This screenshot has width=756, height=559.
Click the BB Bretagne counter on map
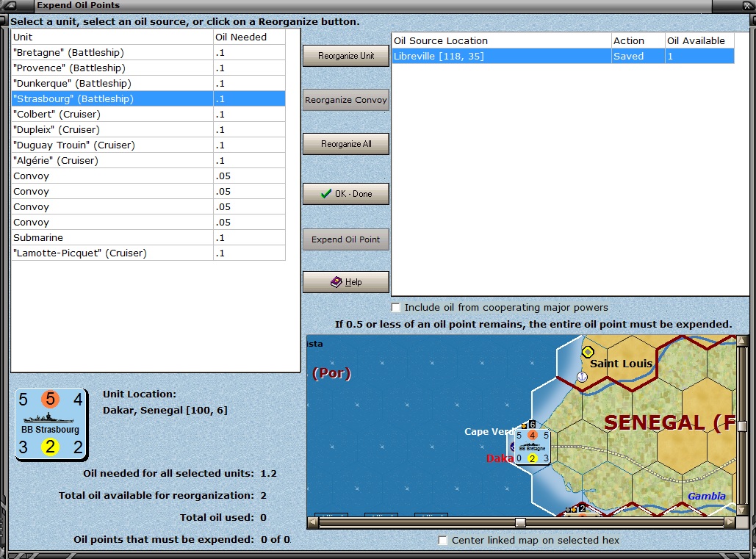coord(532,446)
